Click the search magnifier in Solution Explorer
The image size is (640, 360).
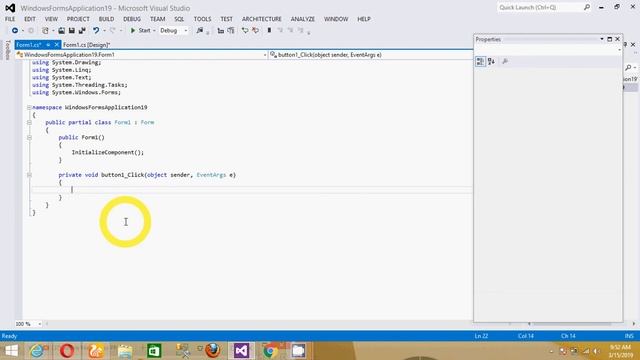pyautogui.click(x=628, y=67)
